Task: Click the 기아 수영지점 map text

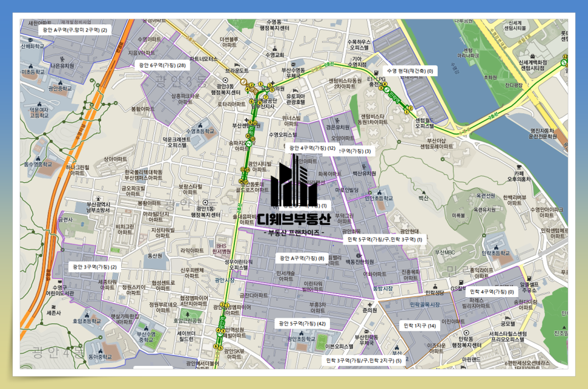Action: coord(357,62)
